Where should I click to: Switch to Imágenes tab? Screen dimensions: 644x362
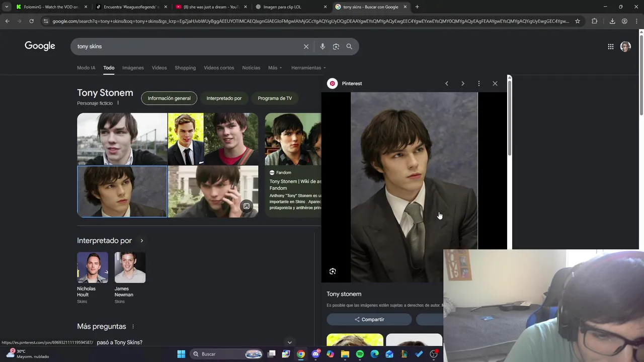133,68
